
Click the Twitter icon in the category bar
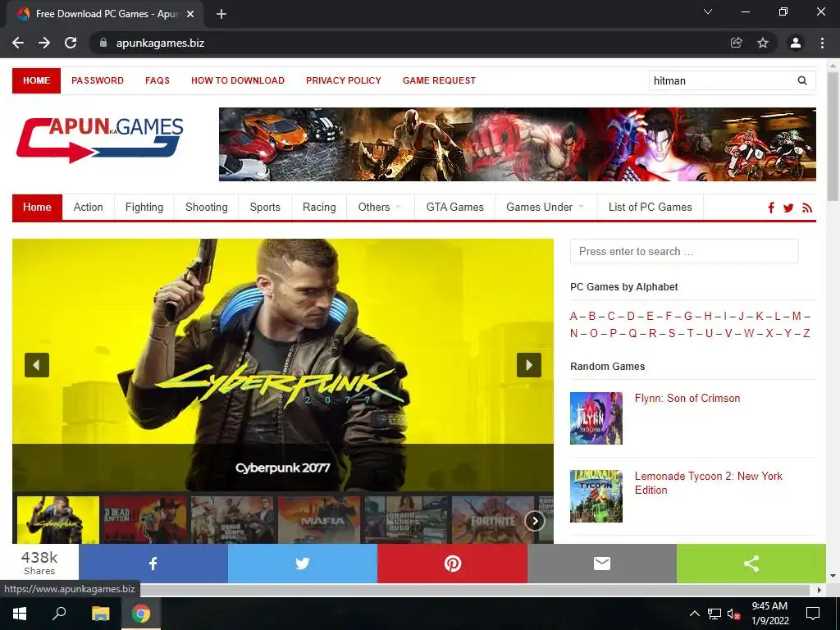(788, 208)
